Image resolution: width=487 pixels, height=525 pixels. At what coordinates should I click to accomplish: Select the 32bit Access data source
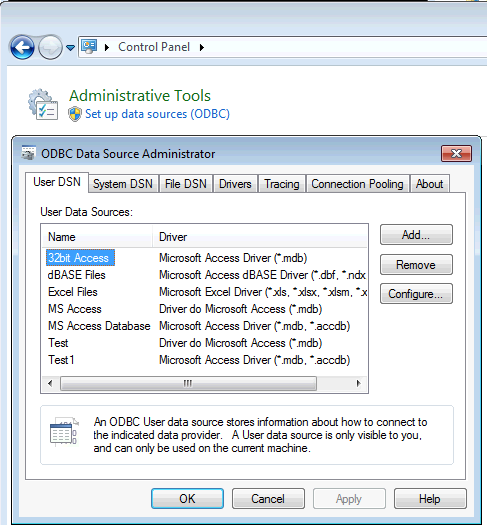(80, 258)
